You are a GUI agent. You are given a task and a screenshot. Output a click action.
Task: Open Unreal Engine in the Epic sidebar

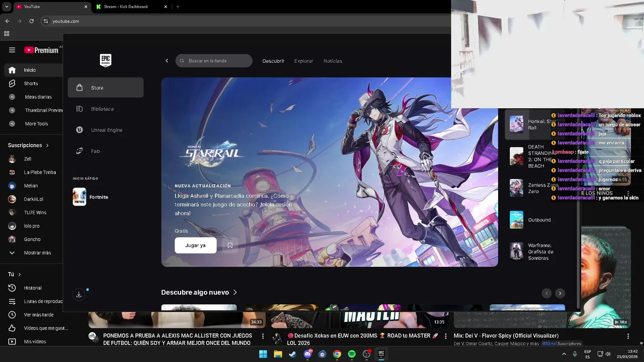[x=106, y=130]
